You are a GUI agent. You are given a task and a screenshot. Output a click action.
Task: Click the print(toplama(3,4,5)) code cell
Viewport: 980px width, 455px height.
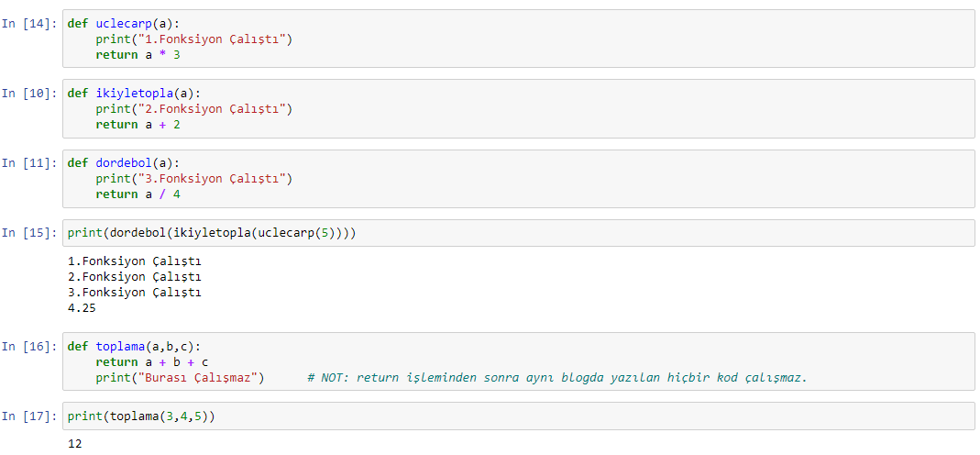click(518, 416)
